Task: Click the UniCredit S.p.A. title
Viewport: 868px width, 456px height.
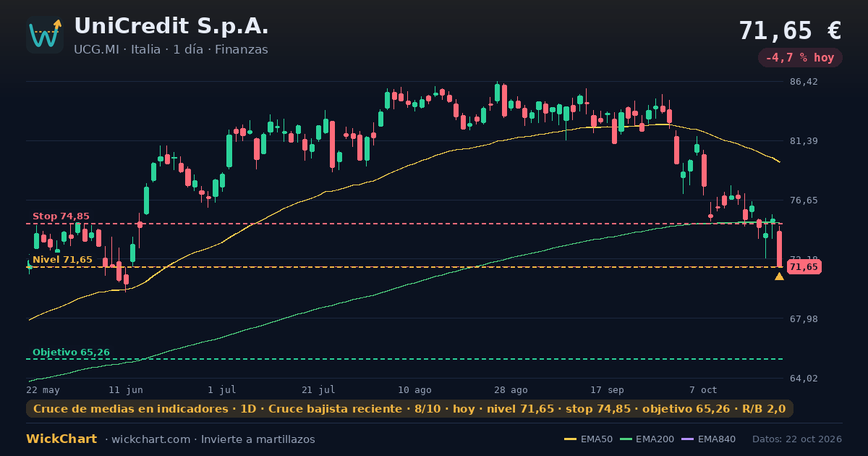Action: coord(171,27)
